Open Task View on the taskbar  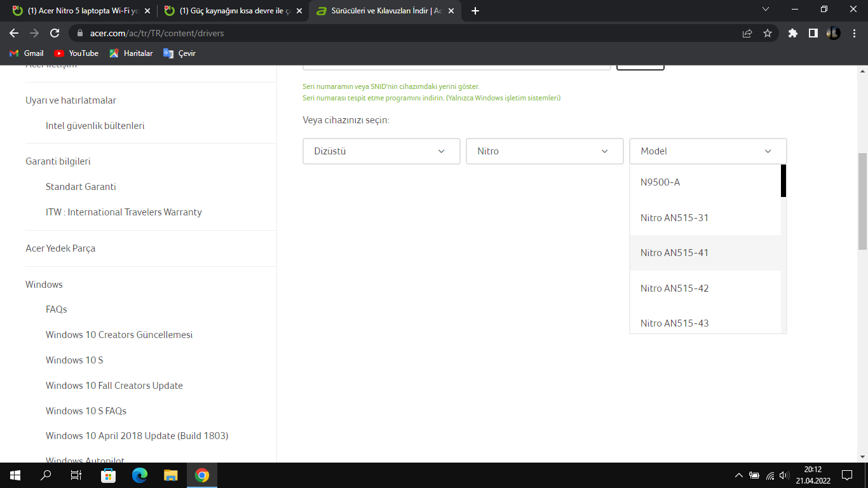(76, 475)
